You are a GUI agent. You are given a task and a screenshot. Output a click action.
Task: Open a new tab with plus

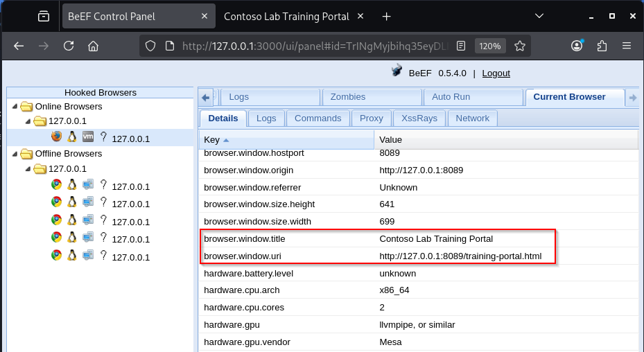386,17
